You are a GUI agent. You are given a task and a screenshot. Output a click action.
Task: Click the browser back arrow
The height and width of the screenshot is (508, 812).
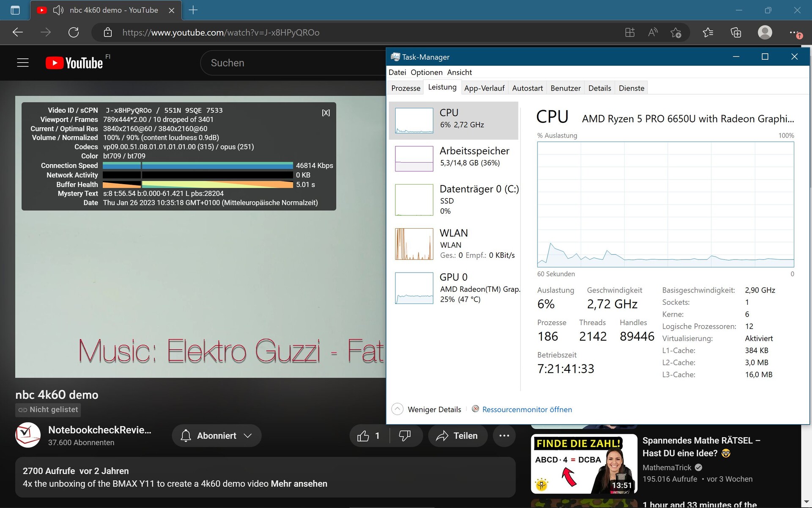18,33
